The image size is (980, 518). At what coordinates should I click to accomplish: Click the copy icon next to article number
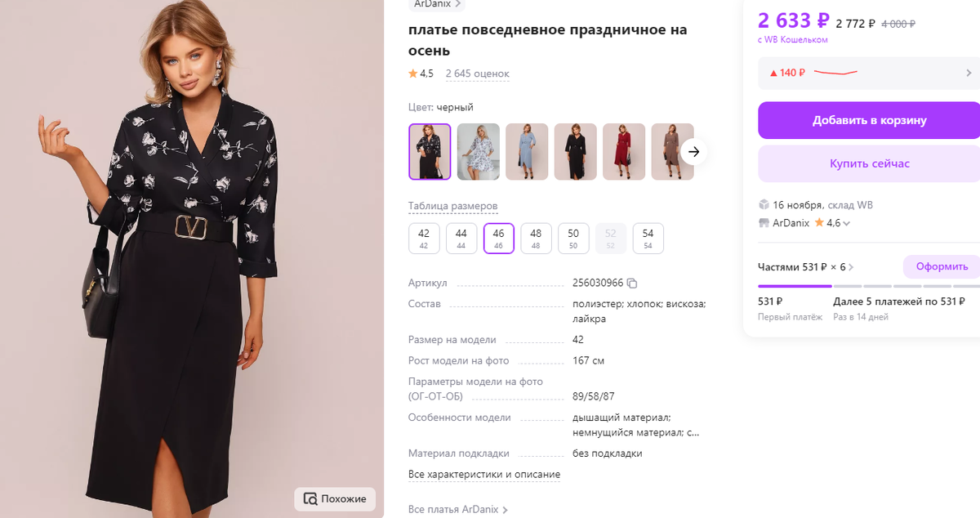[633, 282]
